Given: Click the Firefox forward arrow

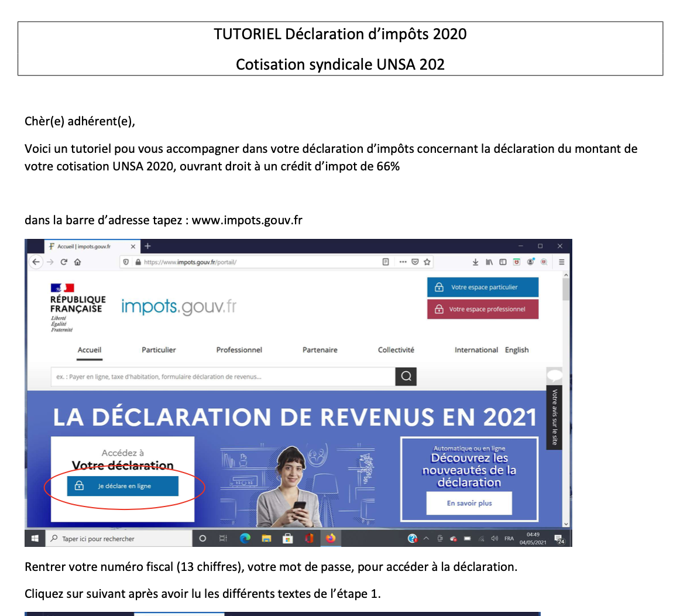Looking at the screenshot, I should 50,262.
